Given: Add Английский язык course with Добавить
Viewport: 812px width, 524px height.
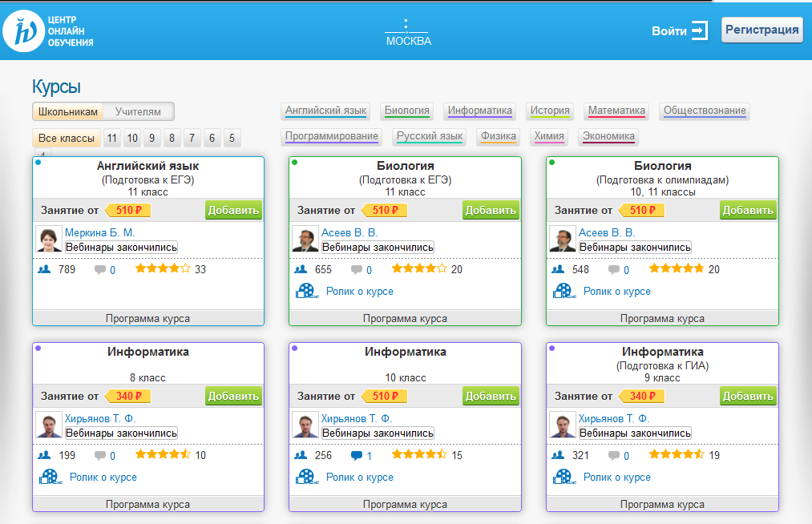Looking at the screenshot, I should tap(233, 210).
